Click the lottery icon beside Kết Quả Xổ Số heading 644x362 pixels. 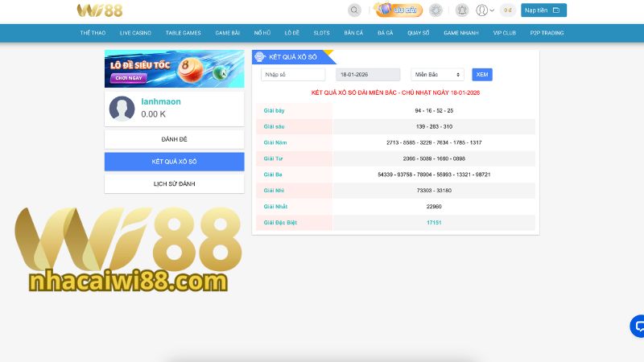(x=259, y=57)
